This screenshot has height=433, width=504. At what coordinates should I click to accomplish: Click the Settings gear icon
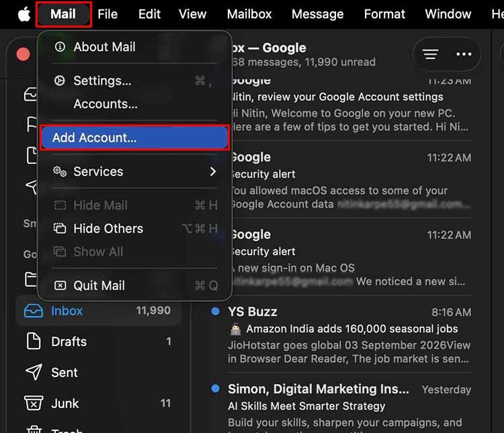click(x=60, y=81)
